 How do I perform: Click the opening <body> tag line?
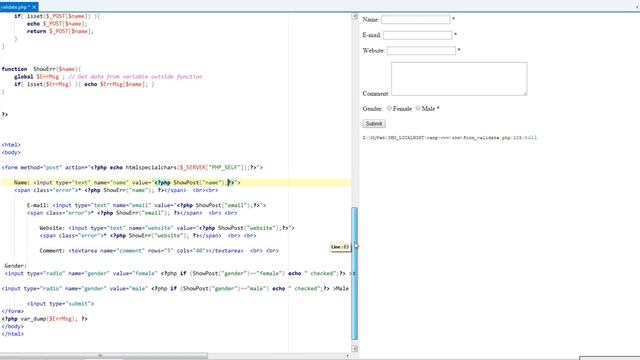point(11,152)
